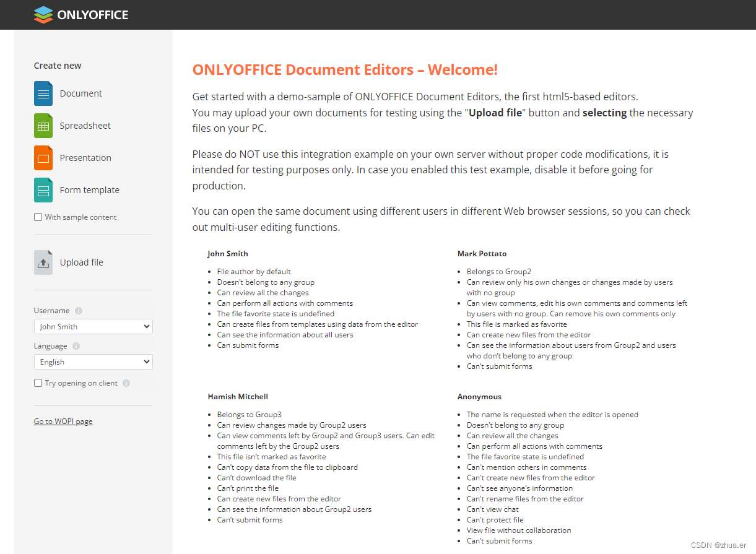Viewport: 756px width, 554px height.
Task: Click "View file without collaboration" item
Action: pos(519,530)
